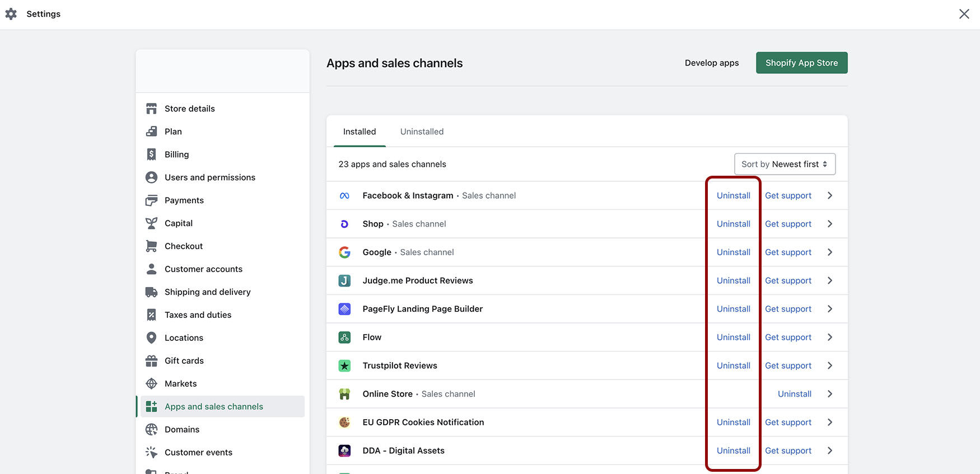Click the Settings gear icon

coord(11,14)
